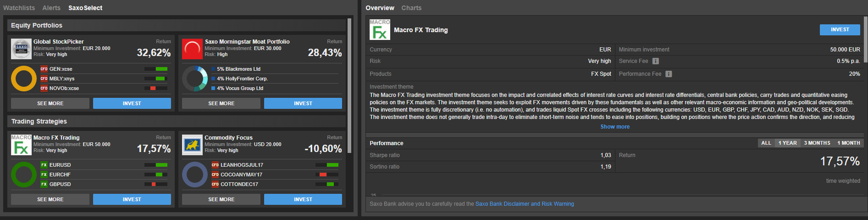Click the CFD badge next to COTTONDEC17
This screenshot has height=220, width=868.
click(x=215, y=184)
